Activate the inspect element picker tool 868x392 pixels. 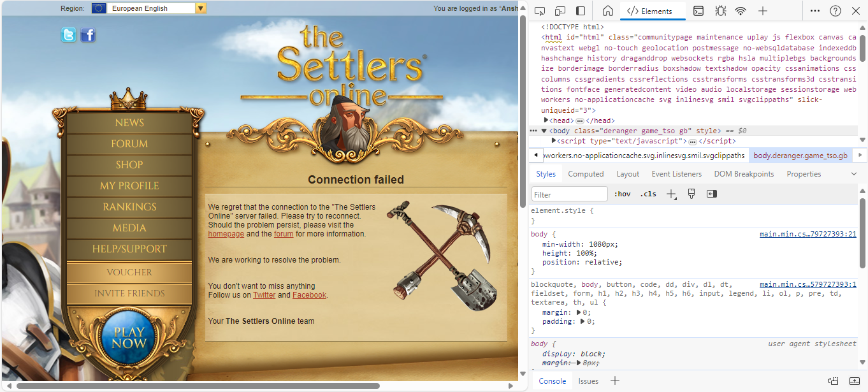[540, 11]
